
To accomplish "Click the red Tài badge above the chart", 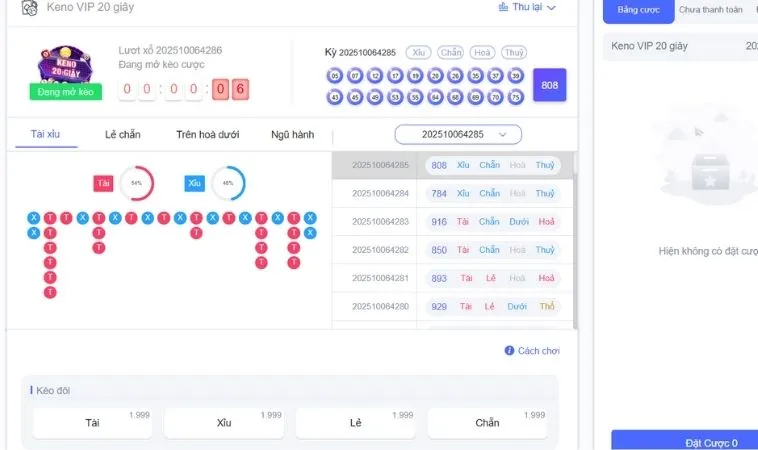I will click(103, 183).
